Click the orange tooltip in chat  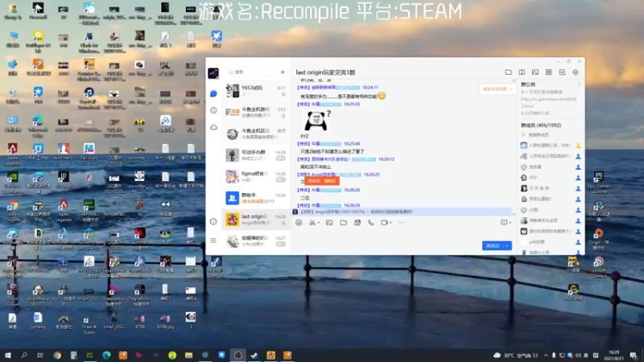(x=321, y=180)
